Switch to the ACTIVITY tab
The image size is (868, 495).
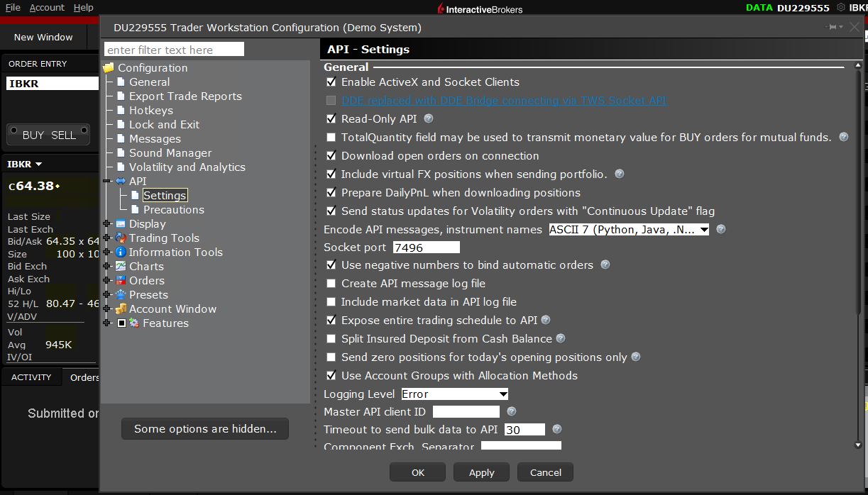pyautogui.click(x=31, y=377)
